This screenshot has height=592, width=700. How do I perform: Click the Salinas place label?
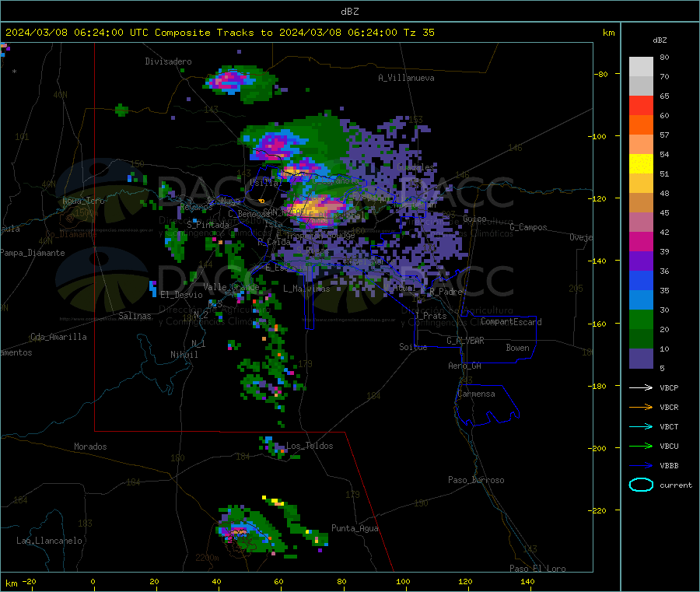coord(135,316)
